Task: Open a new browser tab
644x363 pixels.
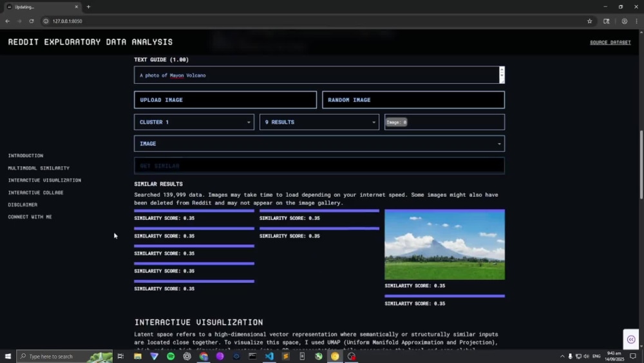Action: pos(88,7)
